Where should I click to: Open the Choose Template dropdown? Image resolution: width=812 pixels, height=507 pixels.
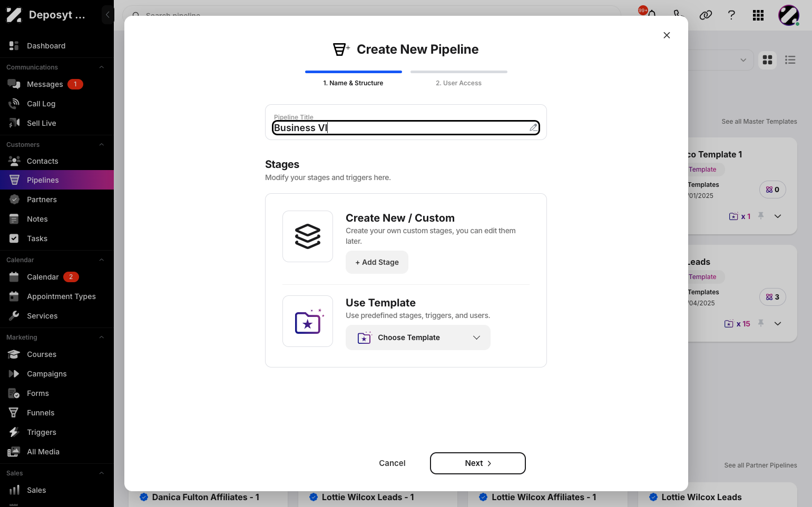pyautogui.click(x=418, y=337)
